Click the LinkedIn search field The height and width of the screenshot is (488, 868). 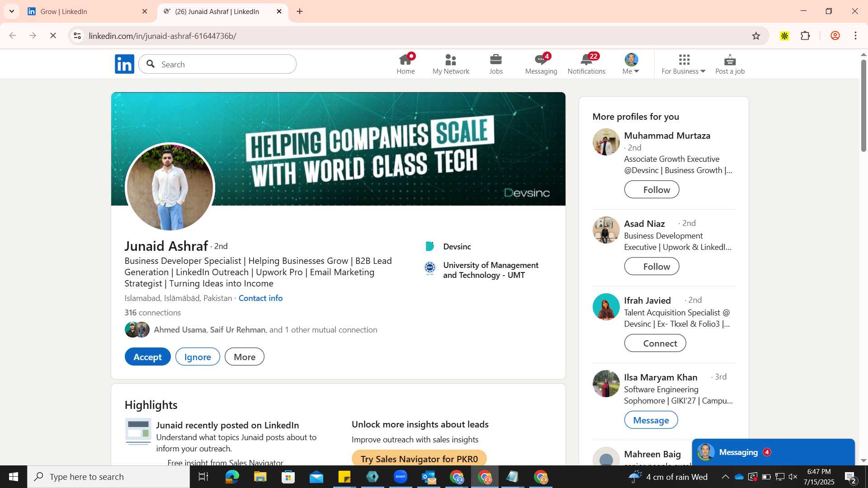217,64
